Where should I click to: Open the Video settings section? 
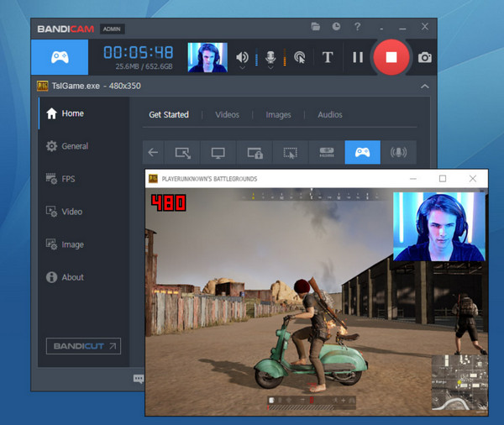[84, 212]
